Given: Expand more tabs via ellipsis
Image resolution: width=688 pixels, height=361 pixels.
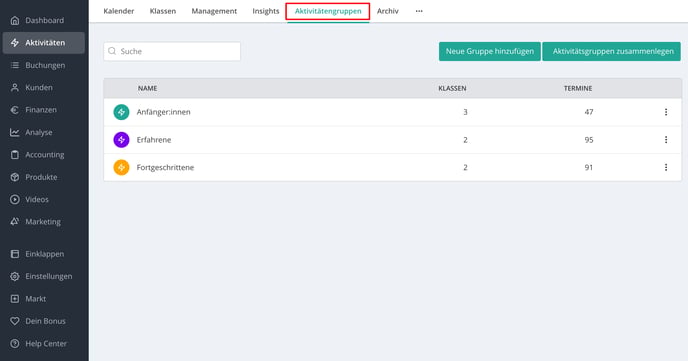Looking at the screenshot, I should point(419,11).
